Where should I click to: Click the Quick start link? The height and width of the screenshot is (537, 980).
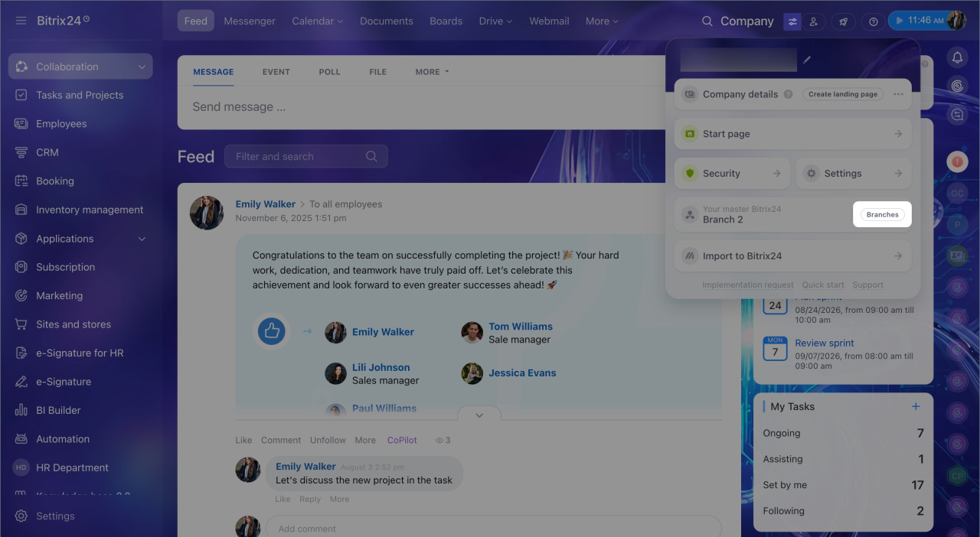coord(823,285)
